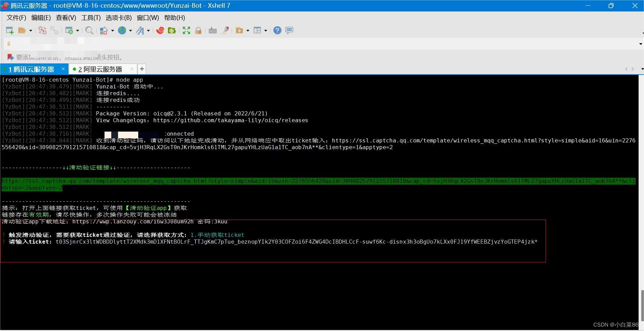Open the 编辑(E) menu
644x331 pixels.
41,18
